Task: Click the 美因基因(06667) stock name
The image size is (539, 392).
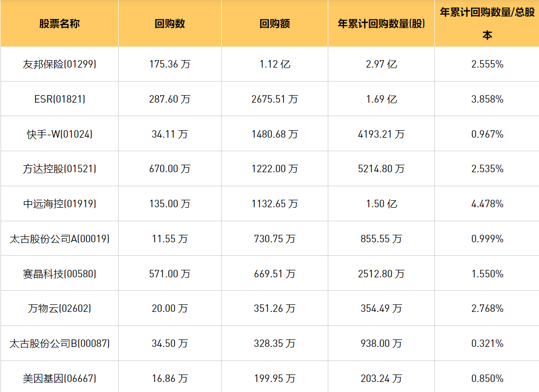Action: [x=59, y=378]
